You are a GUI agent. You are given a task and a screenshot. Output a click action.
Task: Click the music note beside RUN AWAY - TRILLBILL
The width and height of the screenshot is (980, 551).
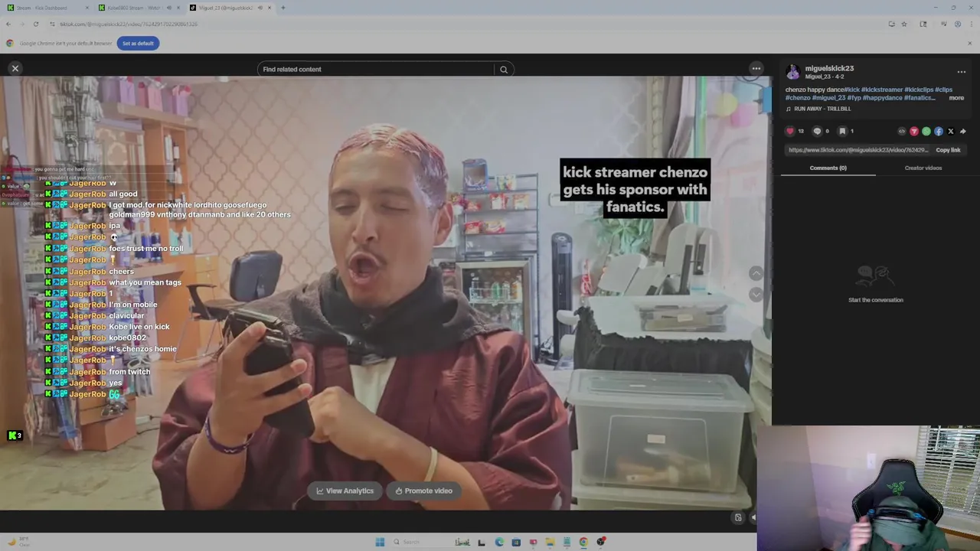pos(789,109)
